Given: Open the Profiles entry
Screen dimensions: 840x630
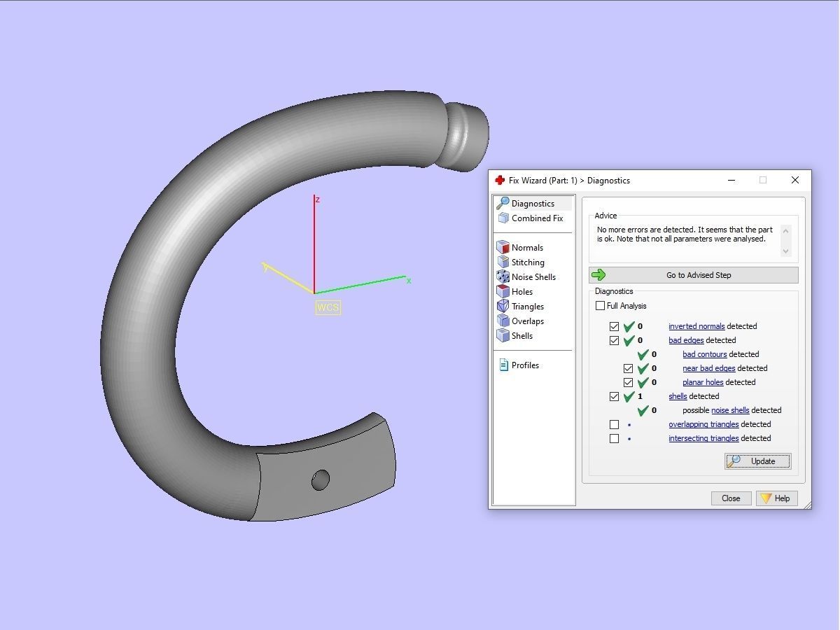Looking at the screenshot, I should tap(525, 365).
